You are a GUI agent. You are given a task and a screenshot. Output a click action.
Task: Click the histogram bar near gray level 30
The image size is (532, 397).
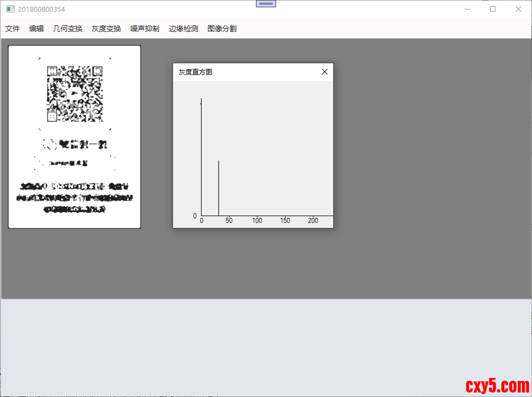[x=218, y=188]
